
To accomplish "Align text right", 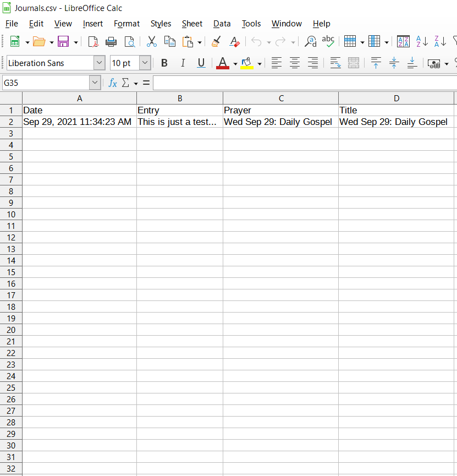I will 313,63.
